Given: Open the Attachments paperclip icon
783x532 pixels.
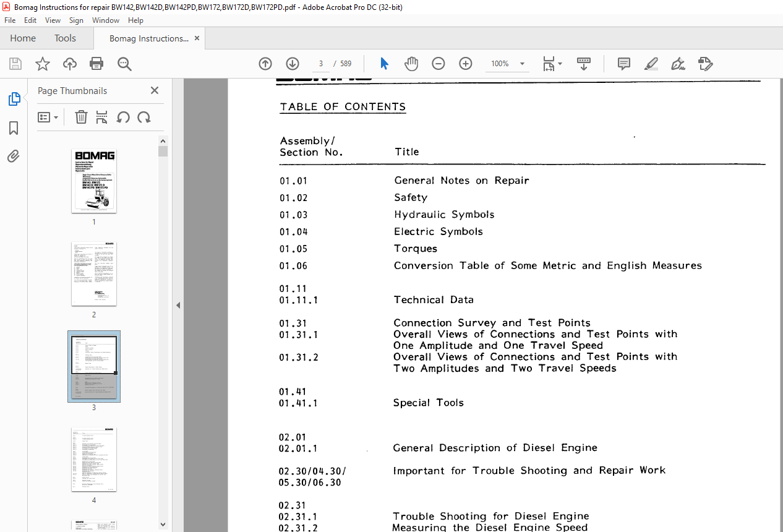Looking at the screenshot, I should [14, 156].
